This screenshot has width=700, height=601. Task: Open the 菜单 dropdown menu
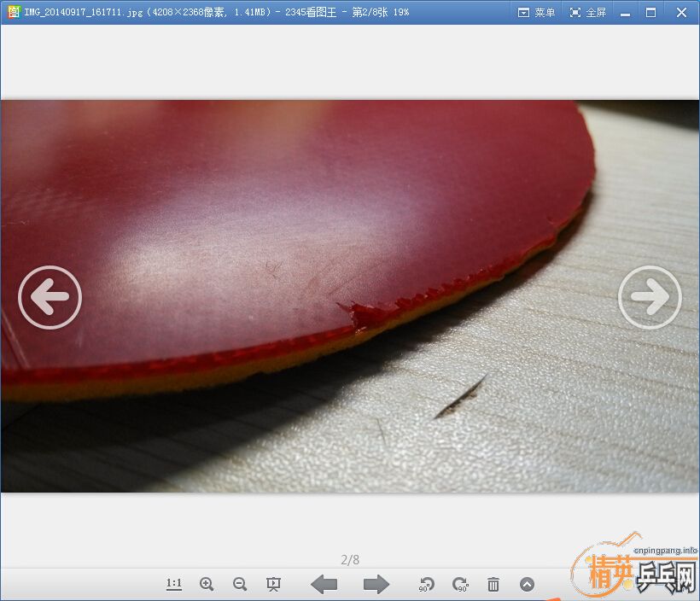click(536, 12)
